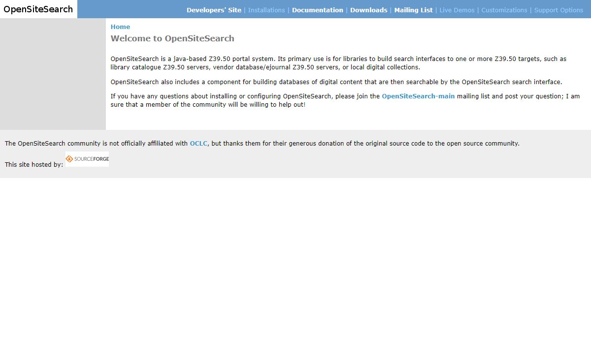
Task: Open the Mailing List menu link
Action: 414,10
